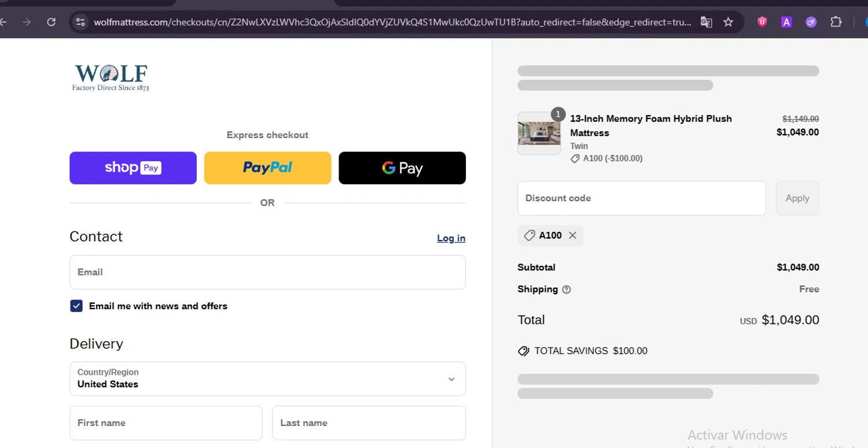The image size is (868, 448).
Task: Click the Total price $1,049.00
Action: click(790, 320)
